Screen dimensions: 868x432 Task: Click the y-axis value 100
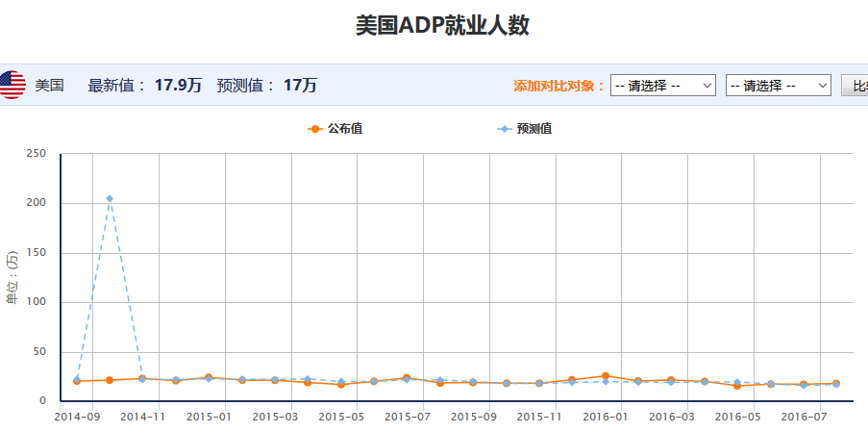click(x=36, y=302)
